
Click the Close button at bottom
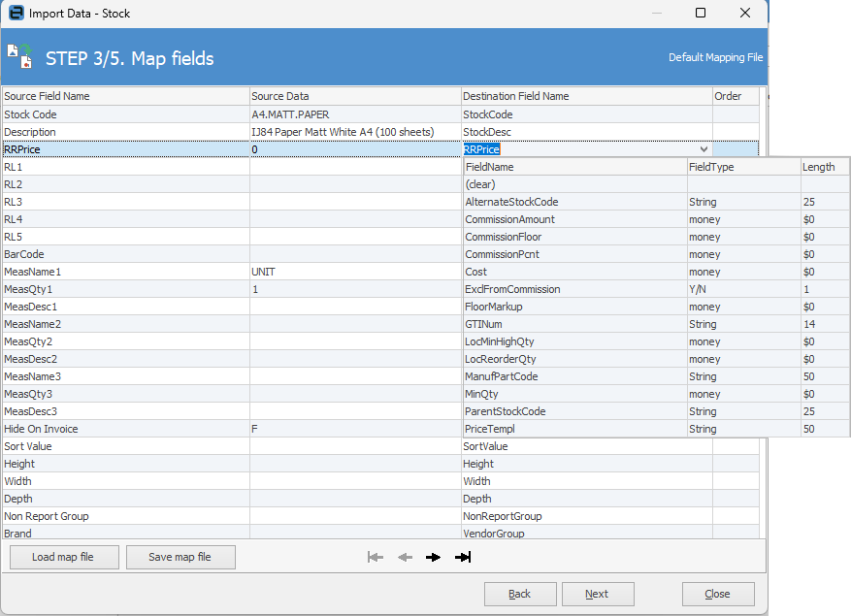718,594
